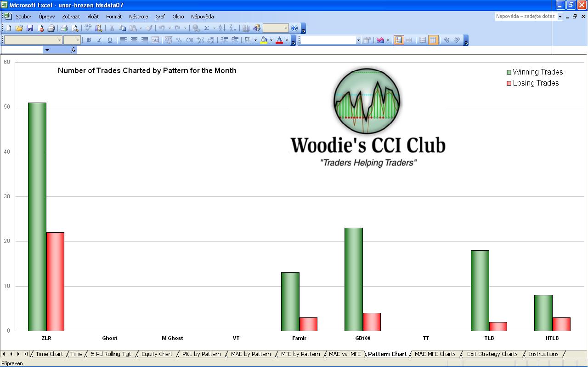Viewport: 588px width, 368px height.
Task: Open the font name dropdown
Action: (x=59, y=40)
